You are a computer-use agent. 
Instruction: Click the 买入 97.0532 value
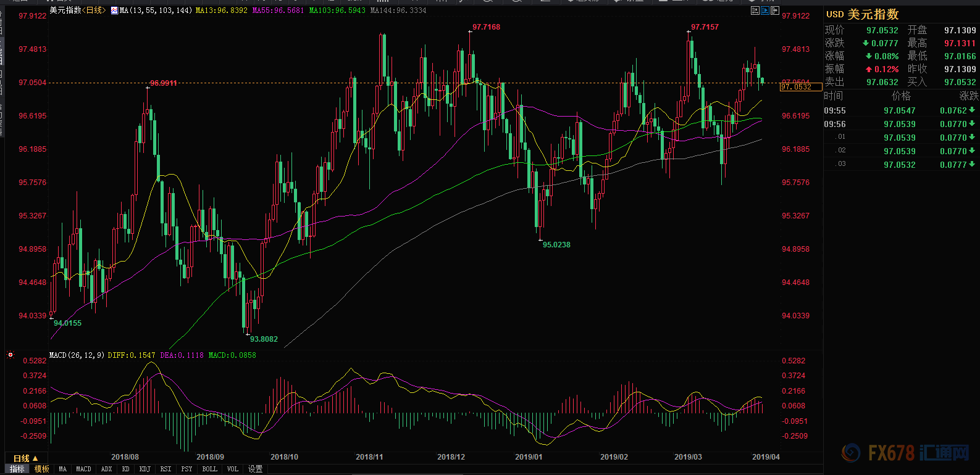click(x=960, y=82)
